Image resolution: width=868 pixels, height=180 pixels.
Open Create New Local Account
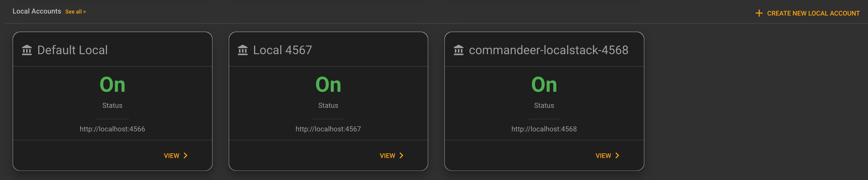click(807, 13)
